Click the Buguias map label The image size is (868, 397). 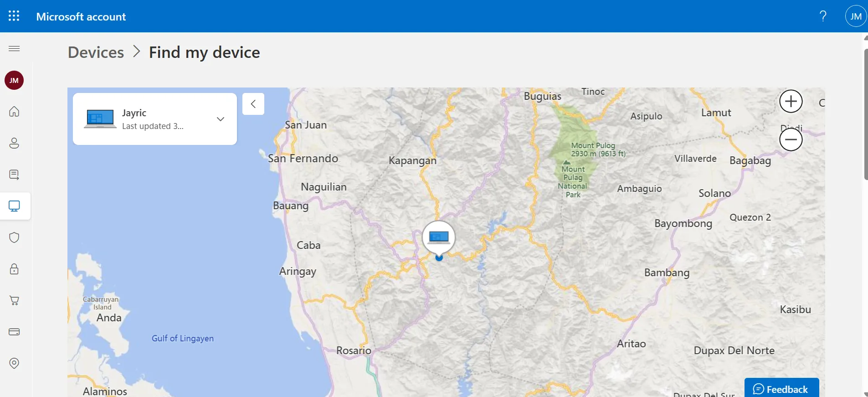click(542, 96)
